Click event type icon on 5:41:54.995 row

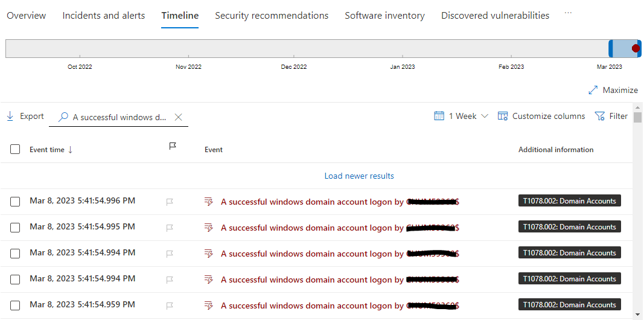tap(209, 228)
